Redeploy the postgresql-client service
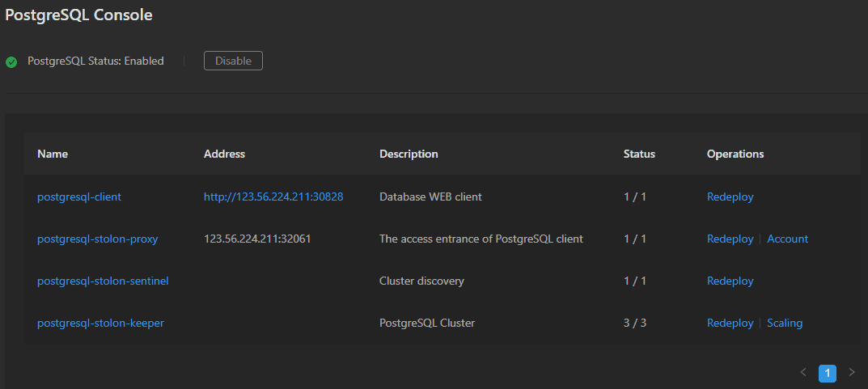Viewport: 868px width, 389px height. (x=730, y=197)
